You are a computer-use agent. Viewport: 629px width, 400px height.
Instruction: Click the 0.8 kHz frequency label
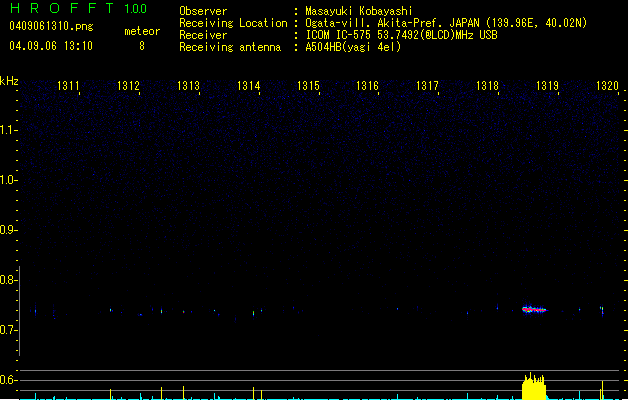[x=8, y=280]
